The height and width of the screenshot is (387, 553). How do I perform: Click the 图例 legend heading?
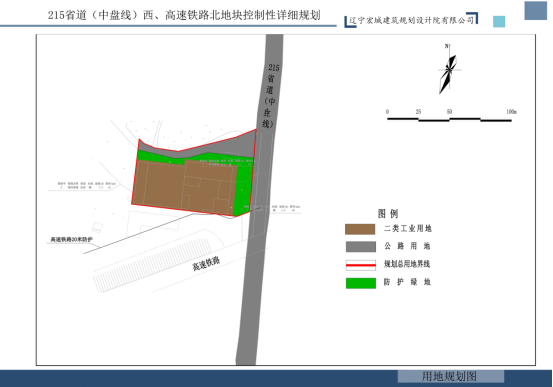pos(388,213)
